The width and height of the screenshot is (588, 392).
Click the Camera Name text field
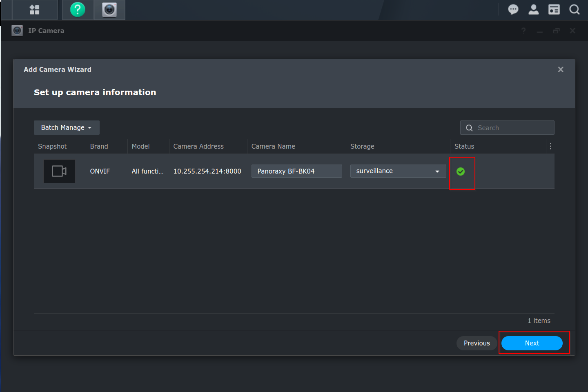(296, 171)
